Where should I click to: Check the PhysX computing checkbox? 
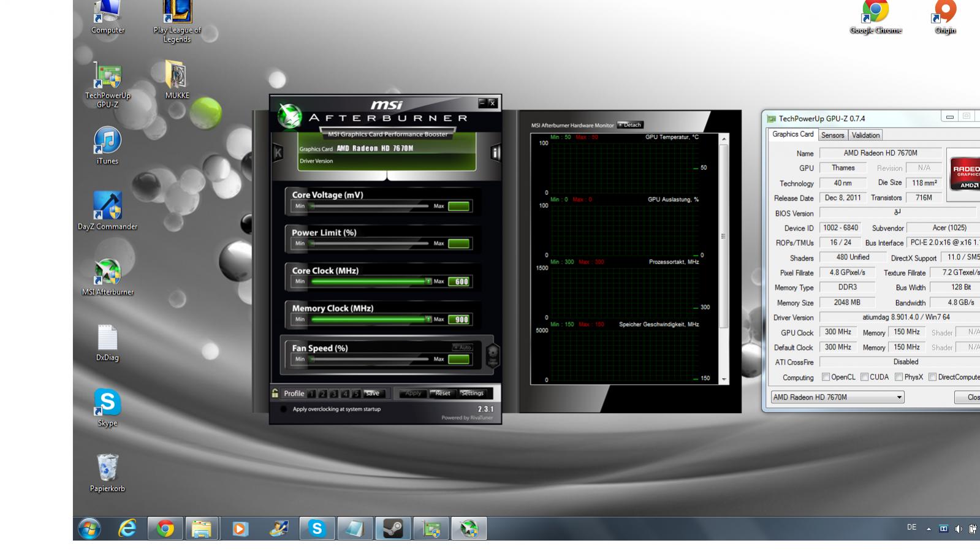point(898,377)
